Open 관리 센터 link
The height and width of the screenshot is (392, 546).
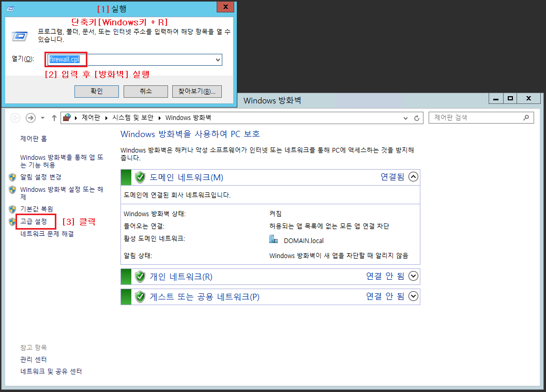click(34, 359)
